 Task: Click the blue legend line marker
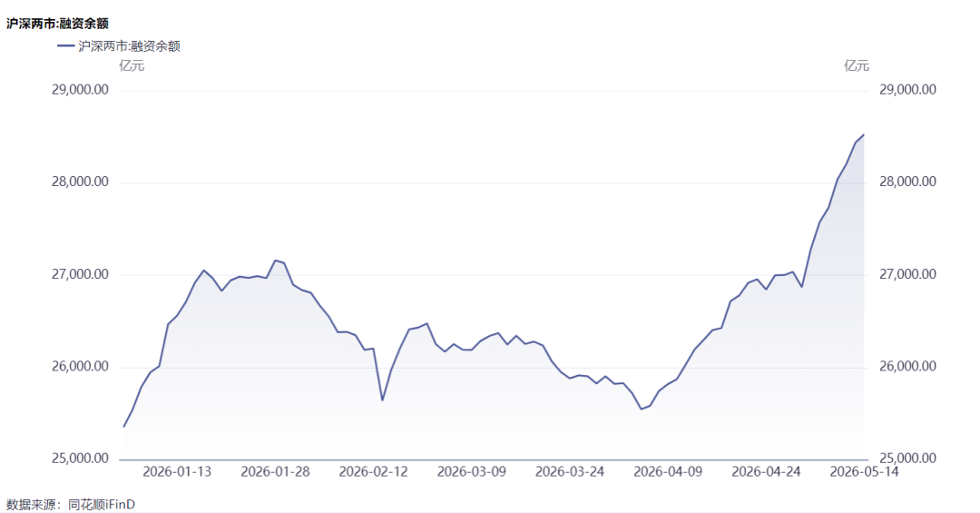click(65, 45)
